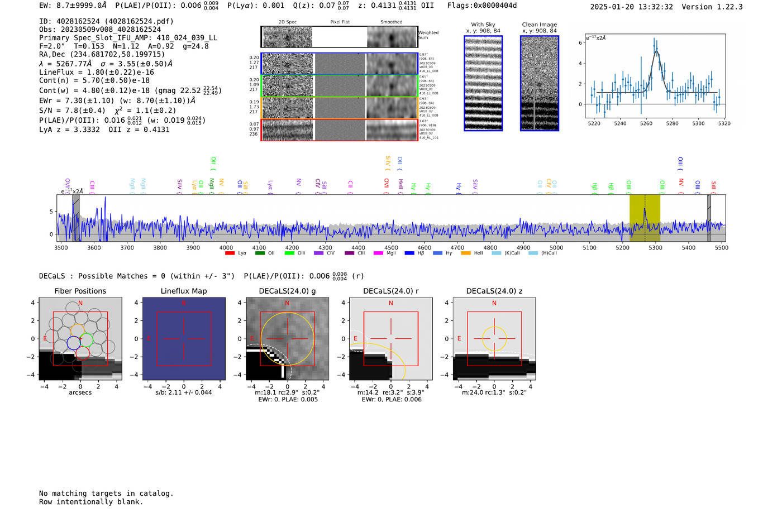
Task: Select the Primary Spec_Slot_IFU_AMP line
Action: click(128, 38)
